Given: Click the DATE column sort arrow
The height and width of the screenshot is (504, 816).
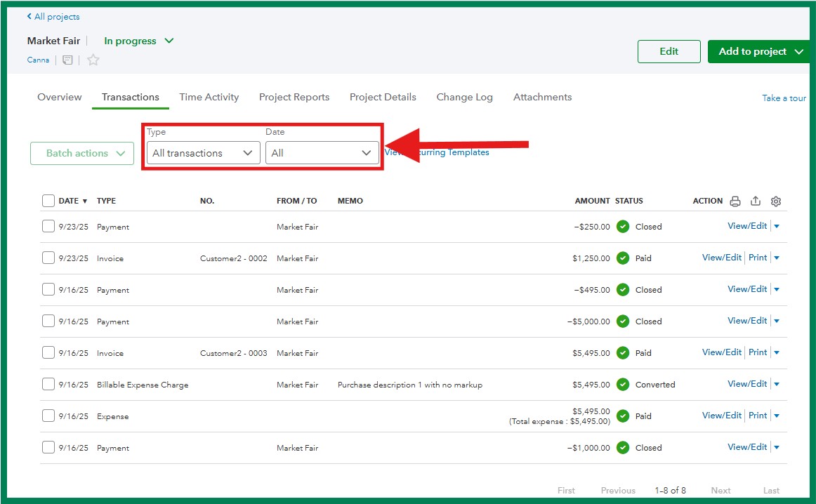Looking at the screenshot, I should tap(85, 201).
